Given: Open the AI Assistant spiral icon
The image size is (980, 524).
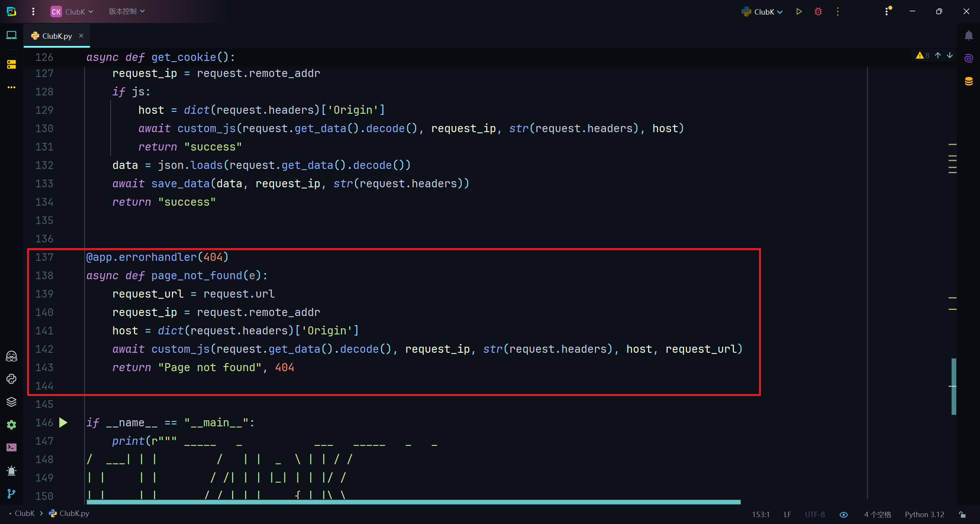Looking at the screenshot, I should point(969,58).
